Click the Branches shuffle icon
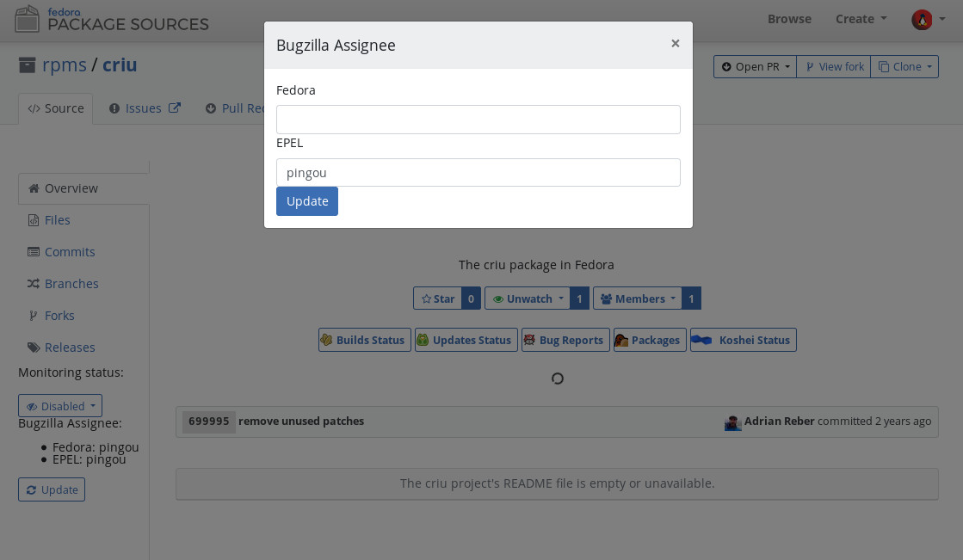The width and height of the screenshot is (963, 560). (x=34, y=284)
